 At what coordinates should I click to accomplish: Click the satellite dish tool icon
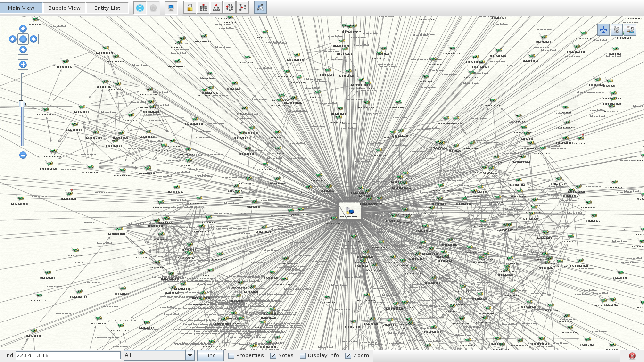click(617, 30)
